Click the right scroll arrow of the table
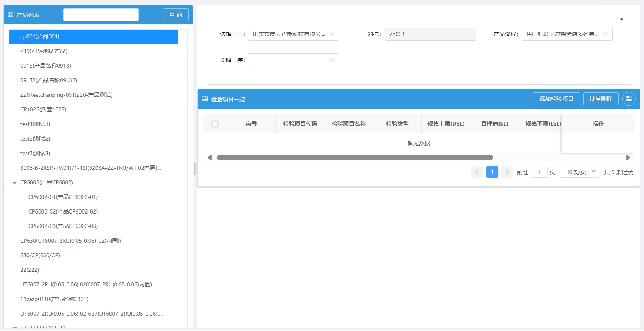The height and width of the screenshot is (331, 644). click(628, 158)
